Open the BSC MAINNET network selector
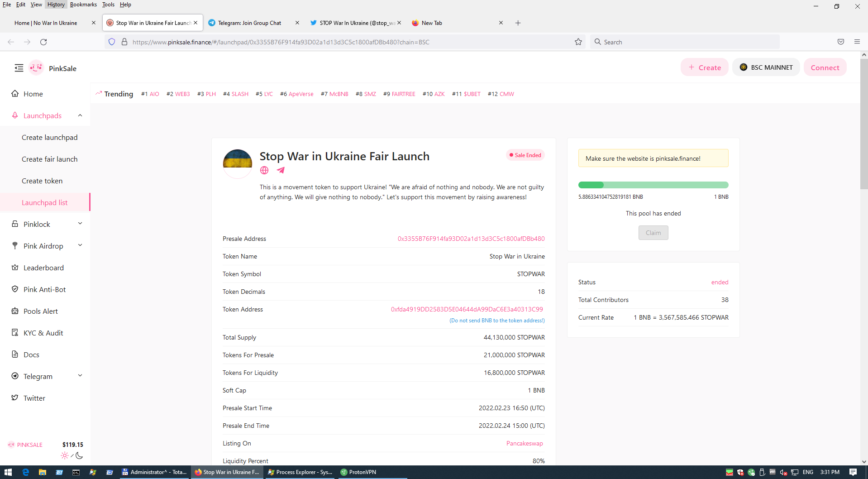Viewport: 868px width, 479px height. (766, 67)
